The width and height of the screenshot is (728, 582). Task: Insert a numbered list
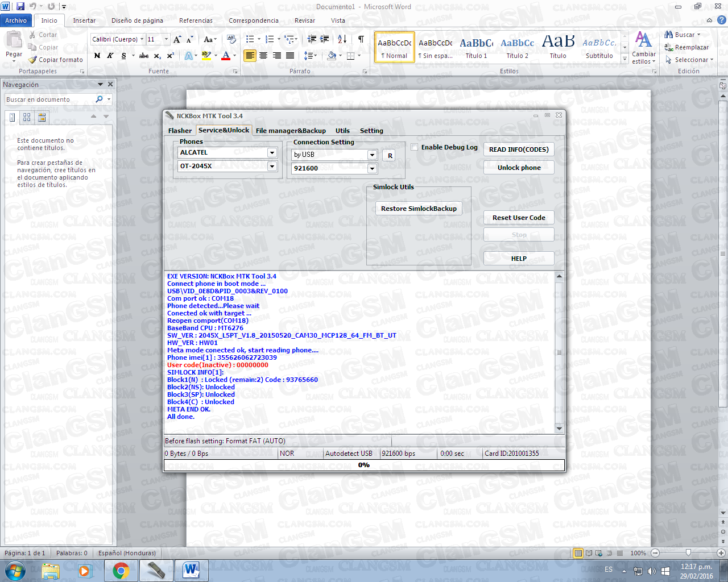coord(269,39)
